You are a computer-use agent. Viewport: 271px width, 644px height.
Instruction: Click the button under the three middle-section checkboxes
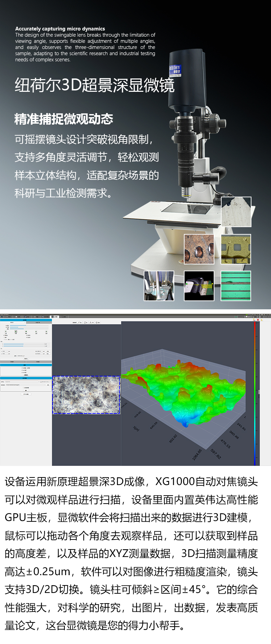(26, 375)
